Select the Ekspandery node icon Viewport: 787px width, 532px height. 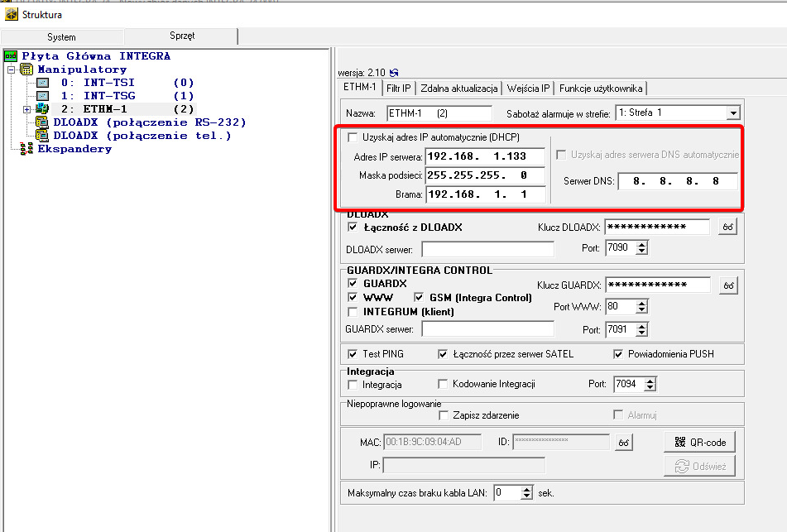click(25, 149)
